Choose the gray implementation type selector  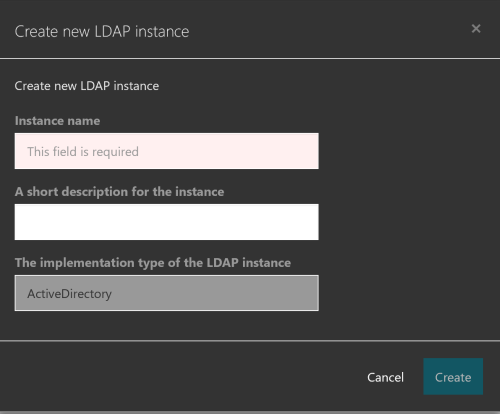[x=167, y=293]
